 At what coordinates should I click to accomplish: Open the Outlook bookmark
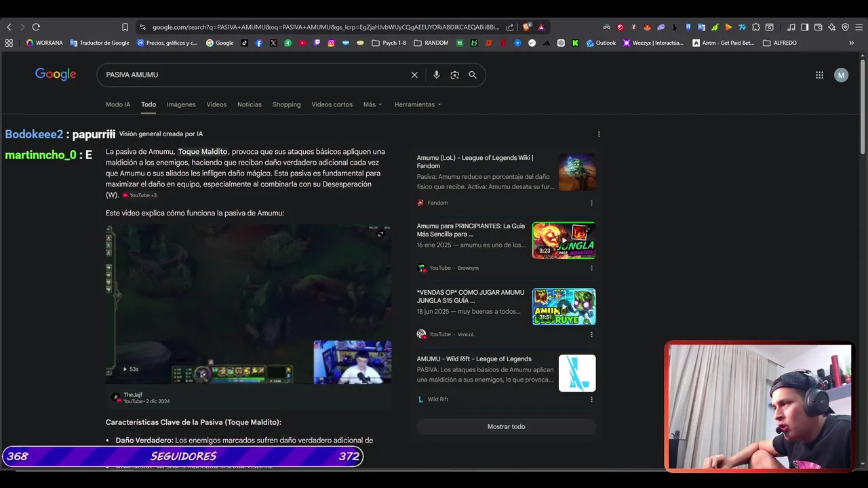[601, 43]
